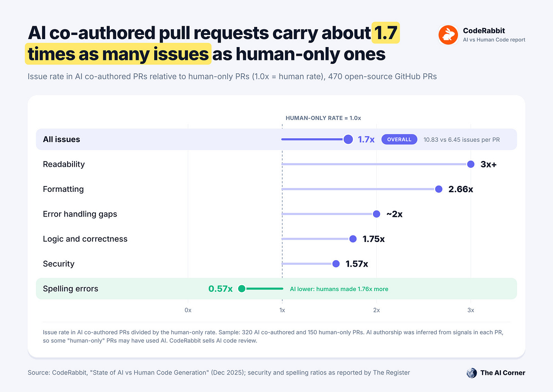Select the "CodeRabbit" brand name text
The height and width of the screenshot is (392, 553).
pos(484,31)
